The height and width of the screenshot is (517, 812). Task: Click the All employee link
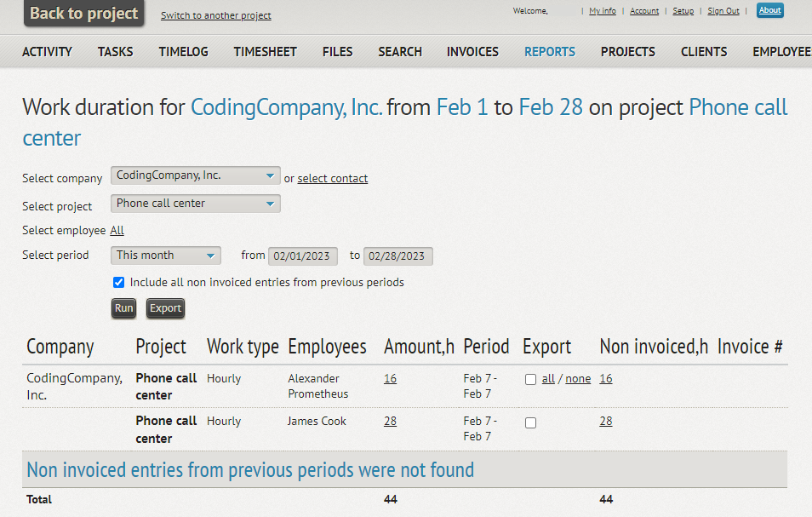pos(117,231)
